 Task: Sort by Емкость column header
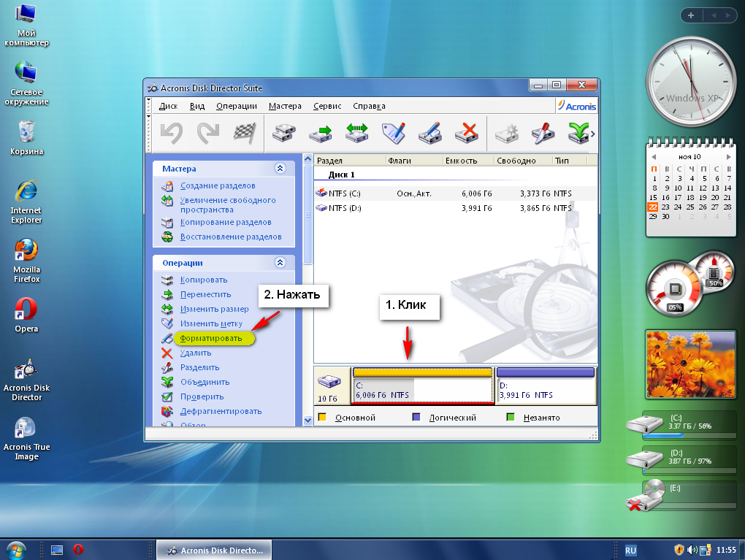(x=468, y=161)
